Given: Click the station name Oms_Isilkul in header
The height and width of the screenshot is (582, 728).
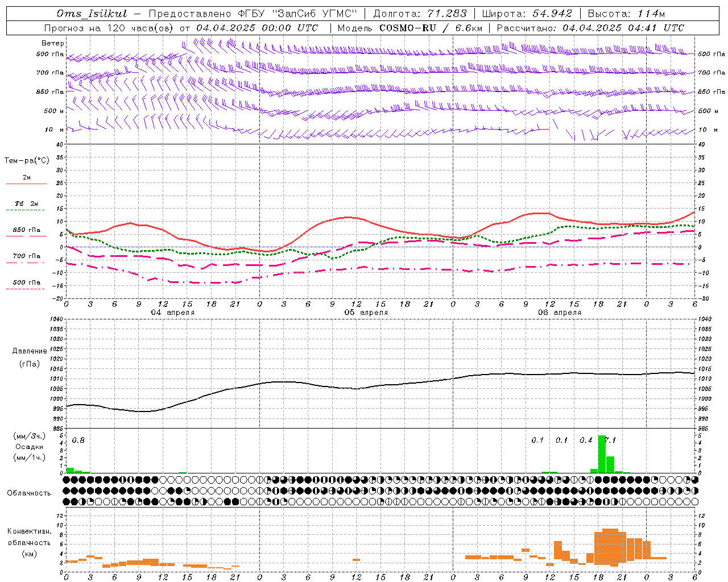Looking at the screenshot, I should (x=92, y=14).
